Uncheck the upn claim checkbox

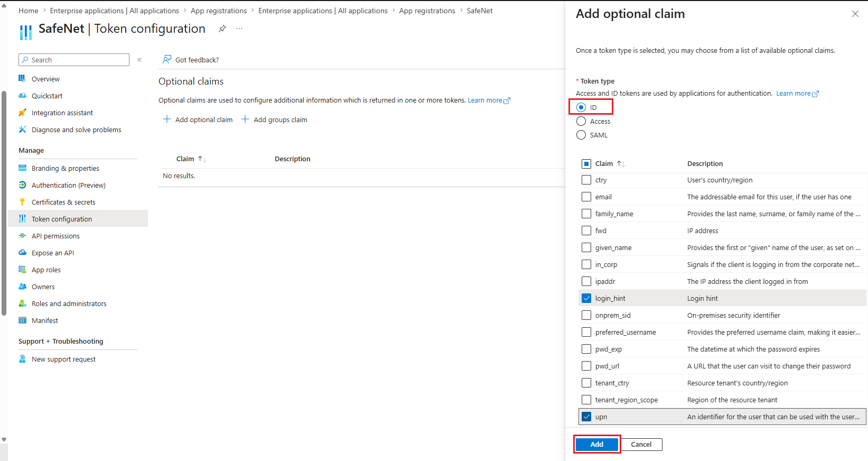point(586,417)
